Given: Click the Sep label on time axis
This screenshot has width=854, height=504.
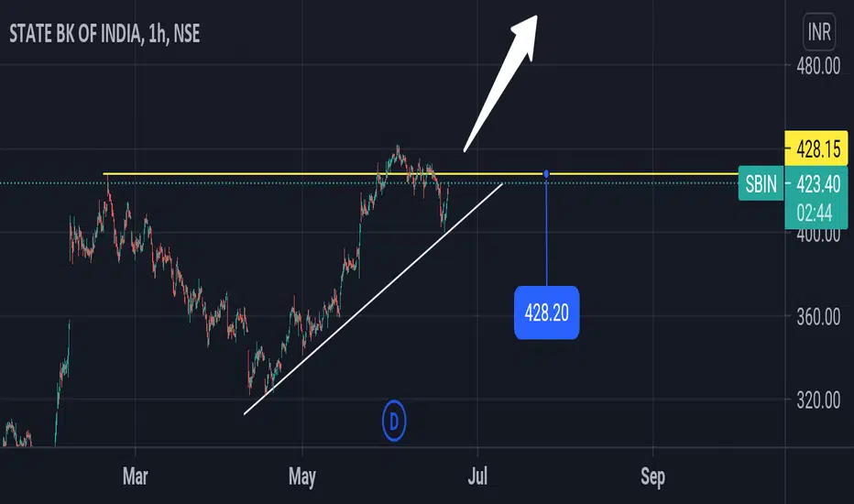Looking at the screenshot, I should click(653, 477).
